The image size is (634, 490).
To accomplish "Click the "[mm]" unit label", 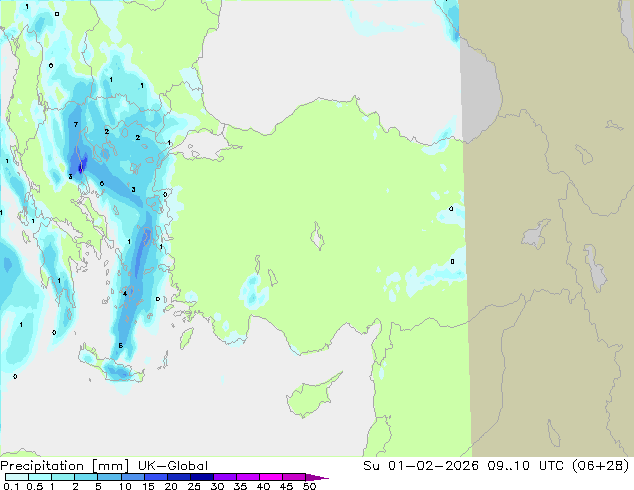I will pyautogui.click(x=111, y=466).
